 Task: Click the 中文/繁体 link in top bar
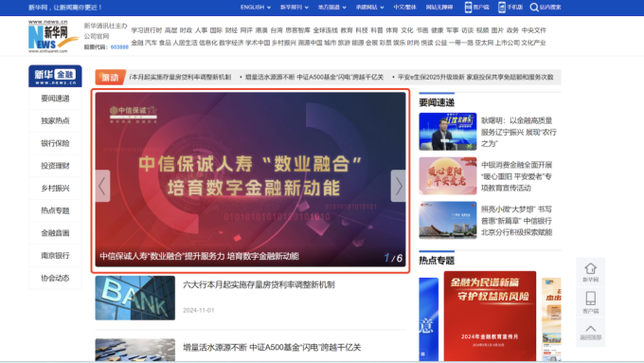tap(404, 8)
